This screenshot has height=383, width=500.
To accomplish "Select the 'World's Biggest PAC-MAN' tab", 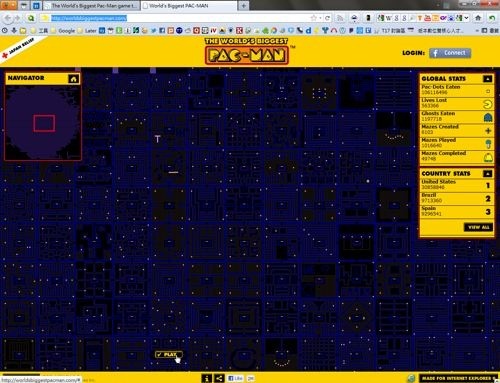I will (x=189, y=6).
